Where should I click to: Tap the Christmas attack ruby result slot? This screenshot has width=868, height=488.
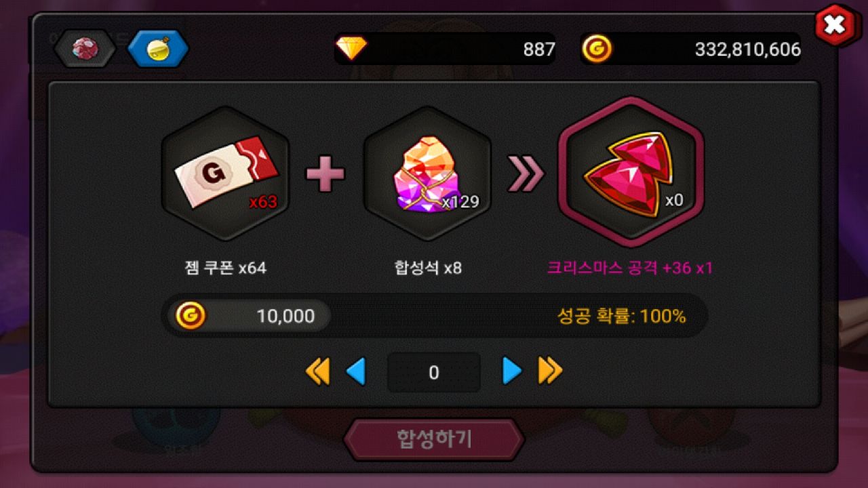(x=631, y=172)
